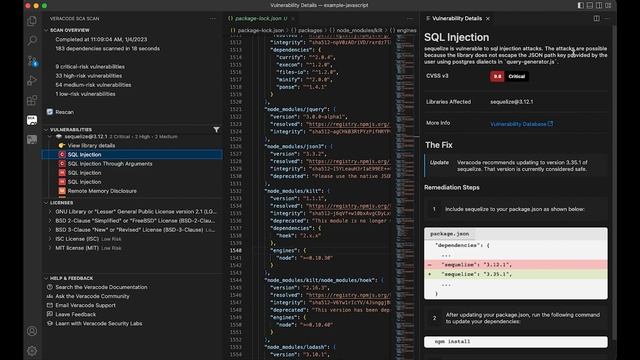Open the Source Control view
Viewport: 640px width, 360px height.
pyautogui.click(x=32, y=61)
